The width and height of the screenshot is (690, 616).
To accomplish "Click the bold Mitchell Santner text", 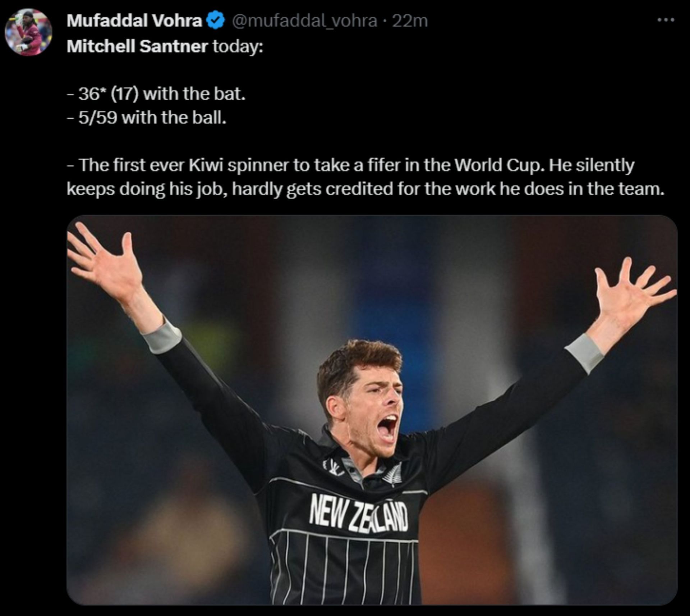I will click(x=137, y=46).
